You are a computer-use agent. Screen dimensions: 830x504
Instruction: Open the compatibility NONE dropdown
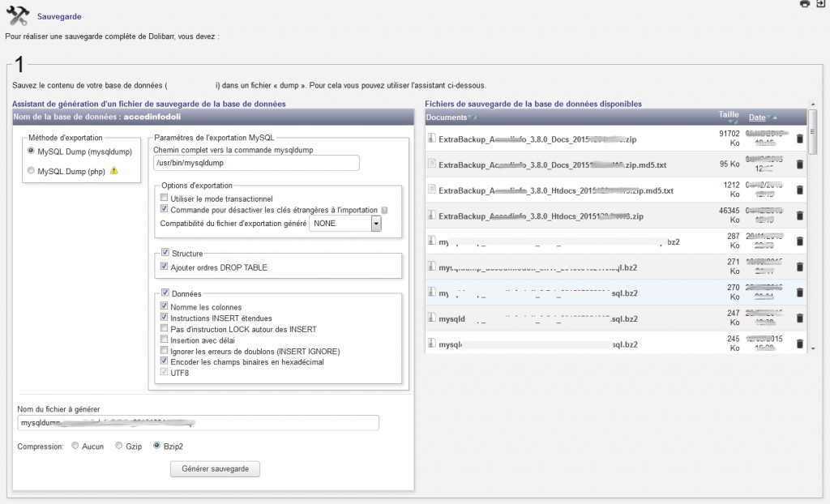pyautogui.click(x=345, y=224)
